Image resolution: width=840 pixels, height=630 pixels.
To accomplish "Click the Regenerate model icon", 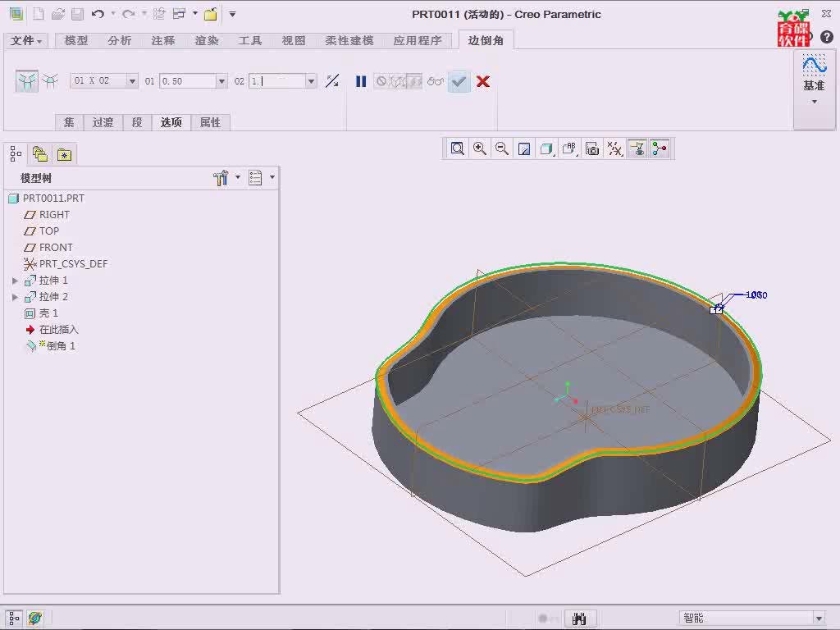I will click(158, 14).
